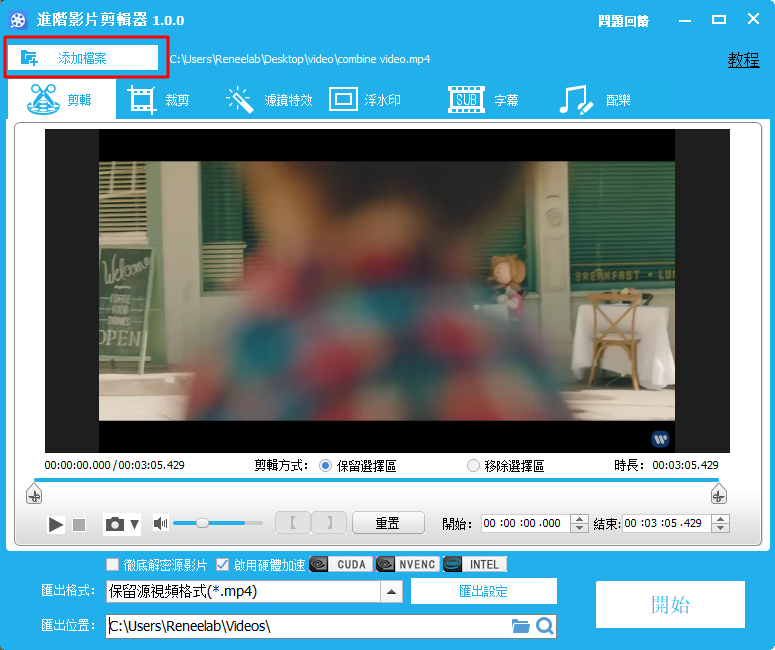This screenshot has height=650, width=775.
Task: Open output location with magnifier icon
Action: pyautogui.click(x=545, y=626)
